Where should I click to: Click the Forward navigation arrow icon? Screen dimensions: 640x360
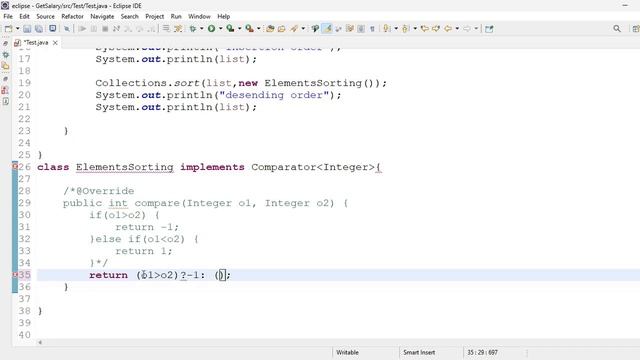pos(467,29)
